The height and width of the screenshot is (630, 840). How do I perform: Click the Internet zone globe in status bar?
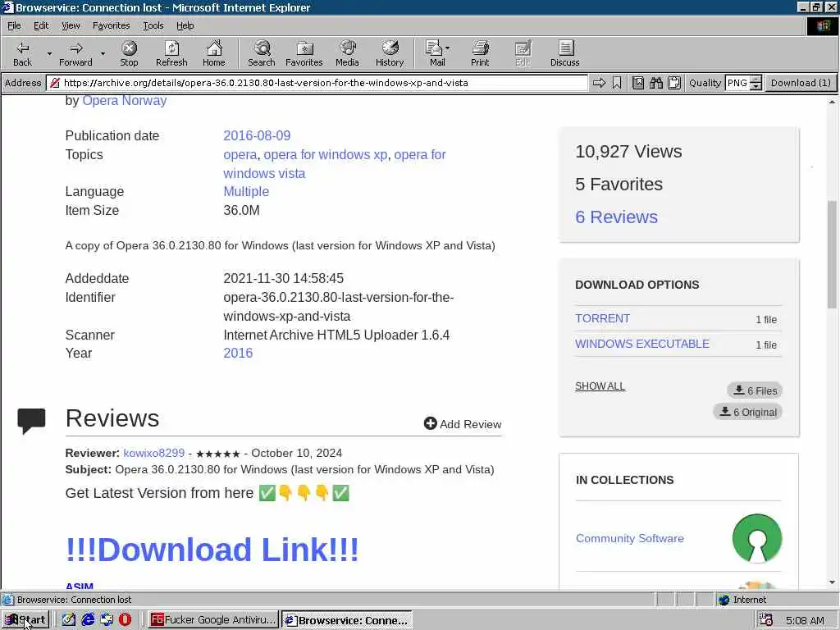(x=724, y=600)
